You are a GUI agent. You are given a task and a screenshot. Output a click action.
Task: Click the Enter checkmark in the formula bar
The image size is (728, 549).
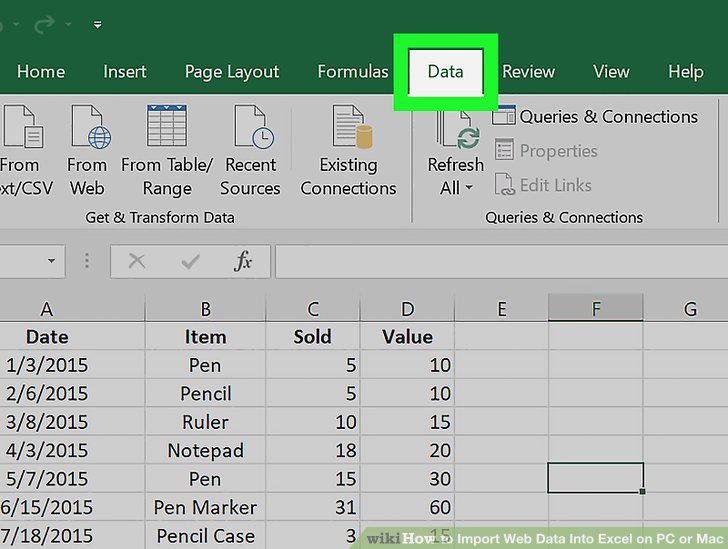click(x=190, y=261)
